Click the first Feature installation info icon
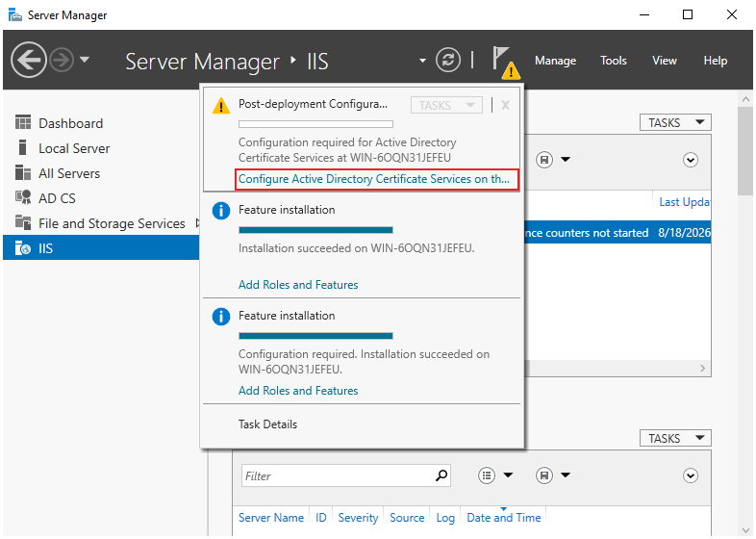 pos(221,211)
